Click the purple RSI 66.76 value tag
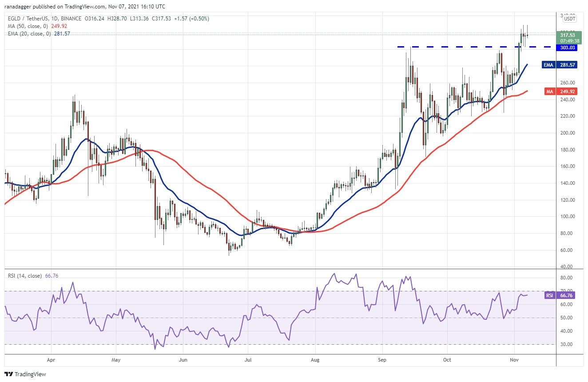The image size is (588, 382). [560, 295]
